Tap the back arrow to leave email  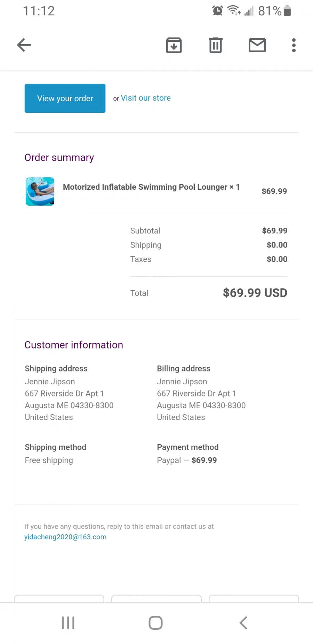point(24,45)
